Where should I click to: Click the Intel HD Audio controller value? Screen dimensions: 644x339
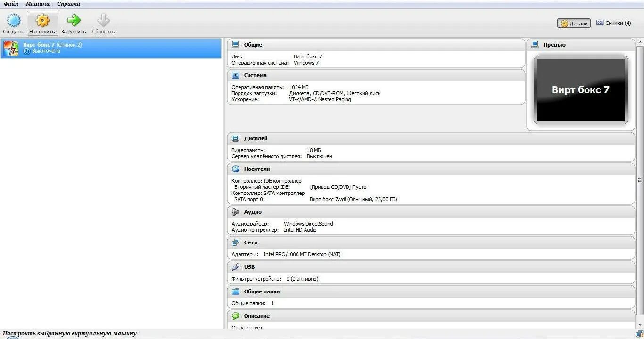click(300, 230)
